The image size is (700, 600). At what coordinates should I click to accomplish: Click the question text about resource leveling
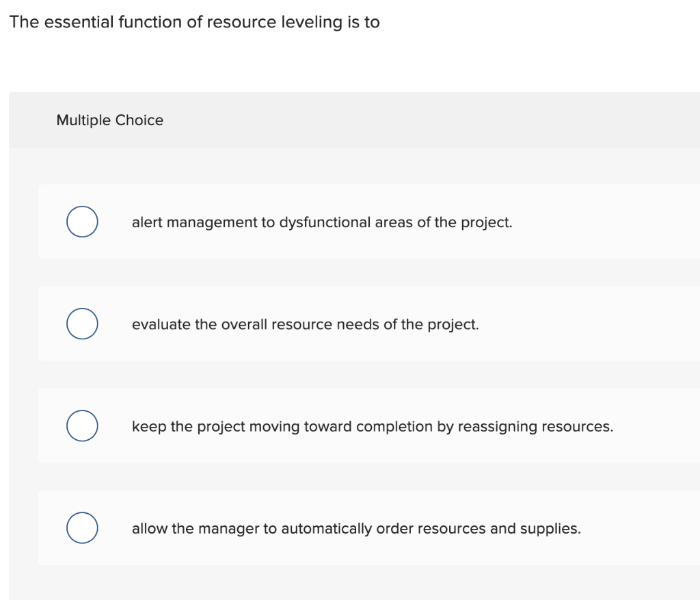tap(193, 21)
